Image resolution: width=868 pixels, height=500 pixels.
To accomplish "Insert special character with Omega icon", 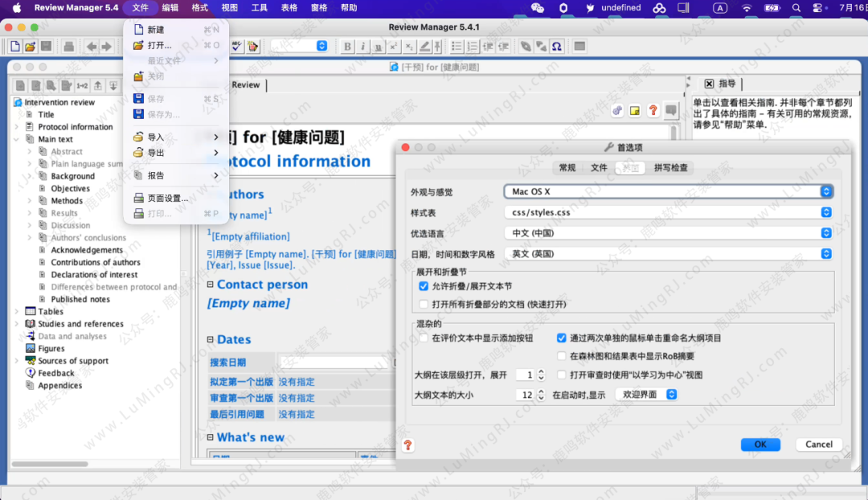I will (x=556, y=47).
